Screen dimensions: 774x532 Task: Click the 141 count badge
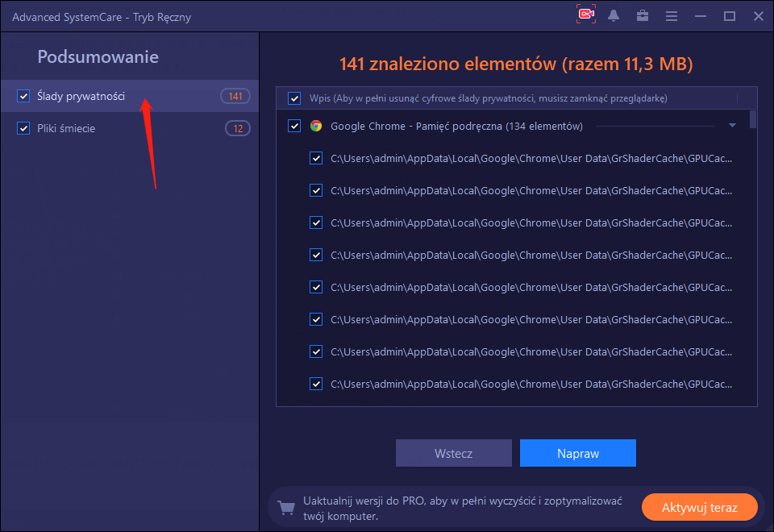pyautogui.click(x=235, y=96)
